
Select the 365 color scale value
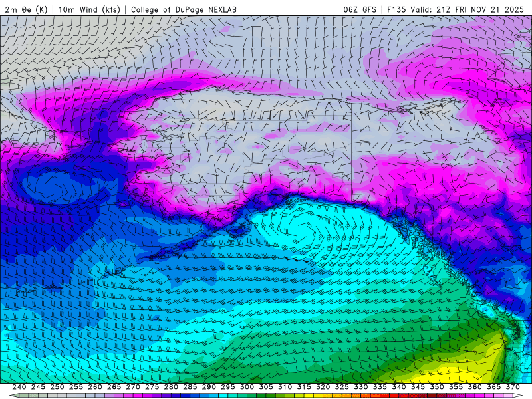point(494,387)
